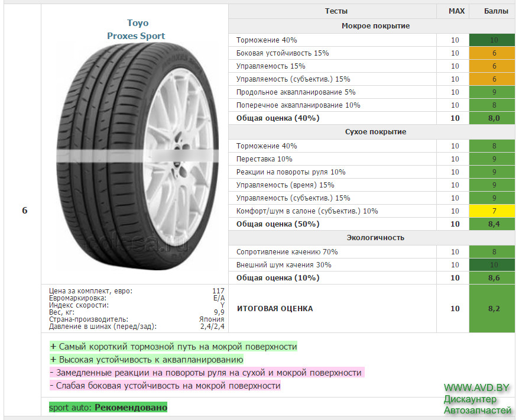Screen dimensions: 519x420
Task: Click the score 9 for Продольное аквапланирование
Action: click(494, 92)
